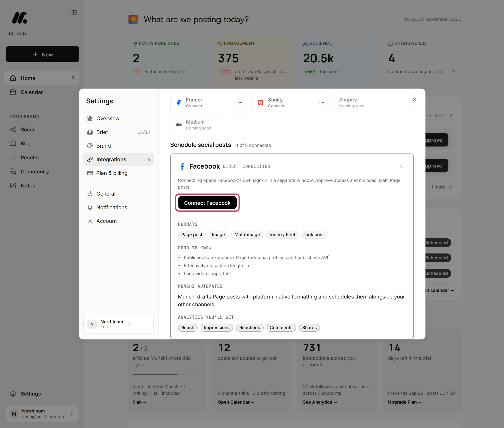Open Calendar from the sidebar
The height and width of the screenshot is (428, 504).
tap(42, 92)
